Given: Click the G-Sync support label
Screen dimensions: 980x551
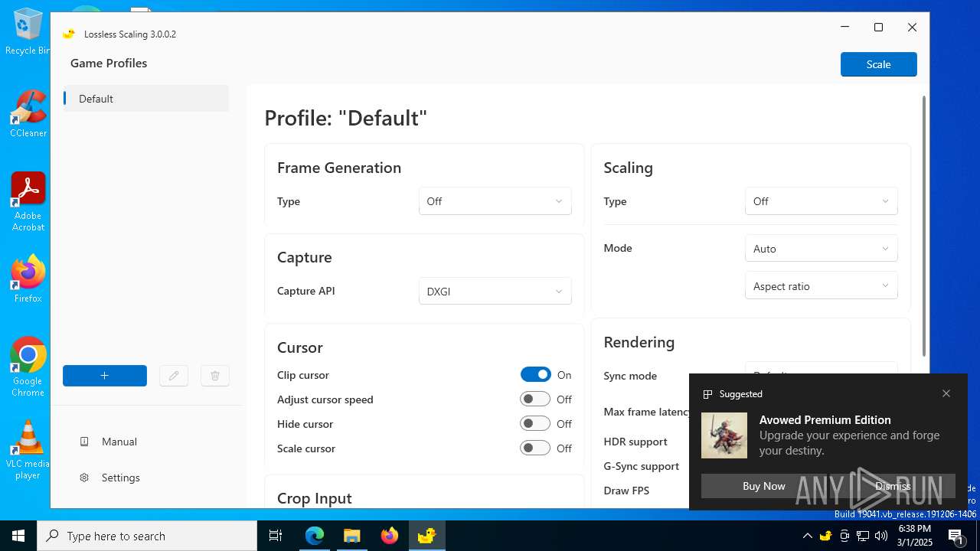Looking at the screenshot, I should (x=642, y=466).
